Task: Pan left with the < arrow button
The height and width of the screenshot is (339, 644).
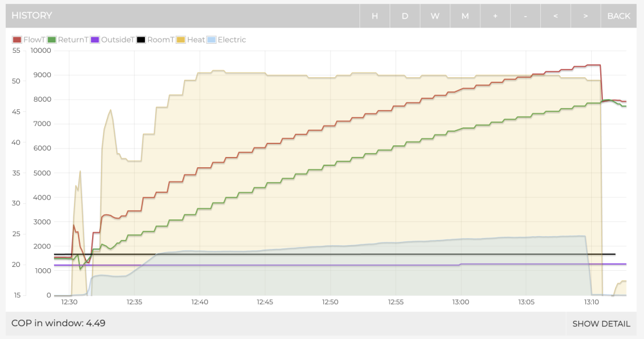Action: pos(555,16)
